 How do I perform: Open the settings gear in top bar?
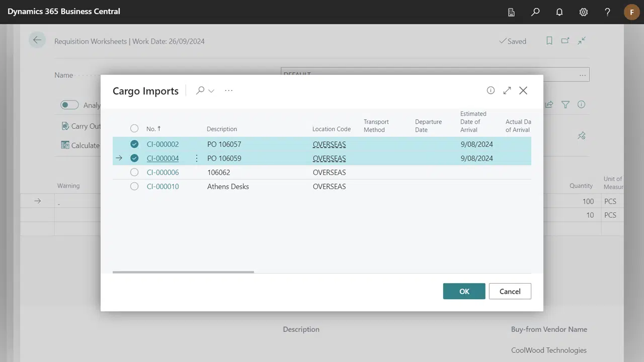(583, 12)
